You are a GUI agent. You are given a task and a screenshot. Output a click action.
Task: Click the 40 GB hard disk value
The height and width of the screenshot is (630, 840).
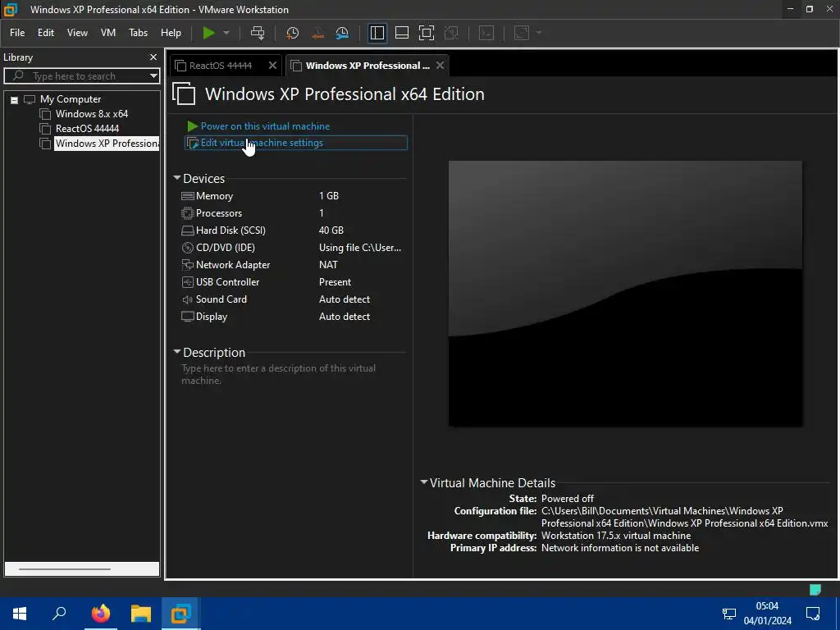[x=331, y=231]
